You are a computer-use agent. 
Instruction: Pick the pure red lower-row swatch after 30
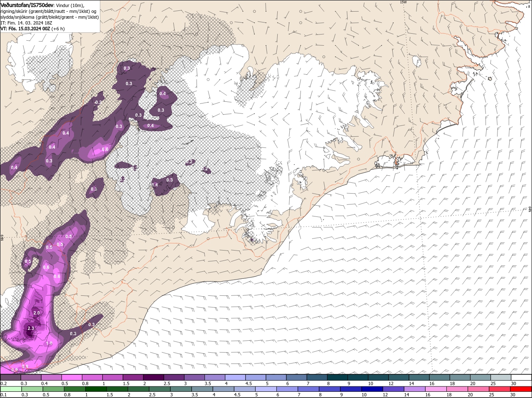521,389
